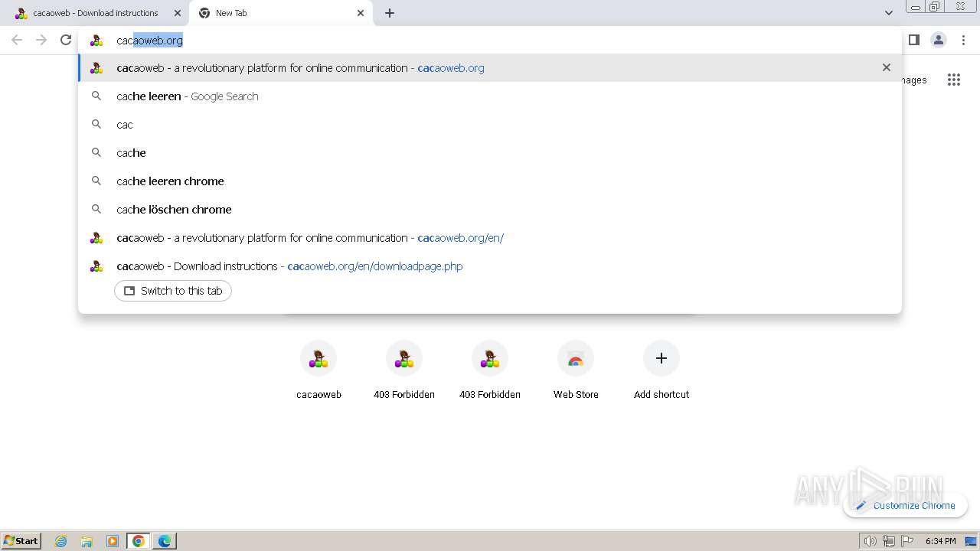Open the cacaoweb shortcut tile
The height and width of the screenshot is (551, 980).
coord(318,370)
